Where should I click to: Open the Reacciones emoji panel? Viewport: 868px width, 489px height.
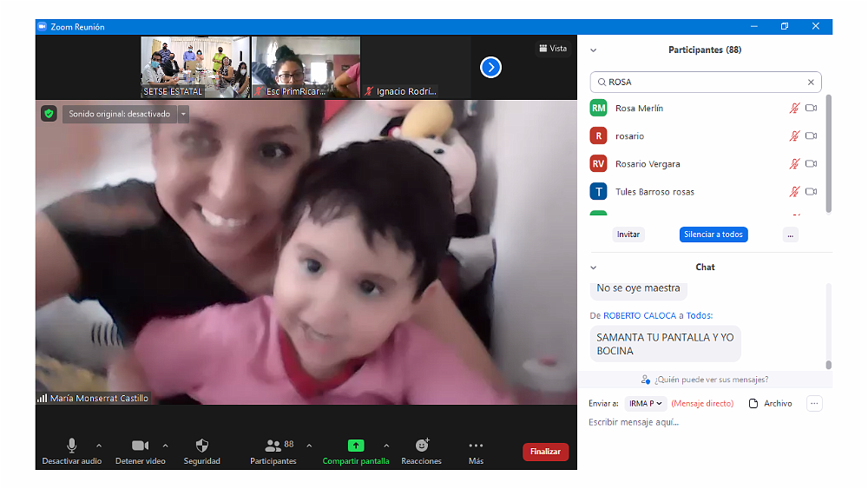(421, 446)
